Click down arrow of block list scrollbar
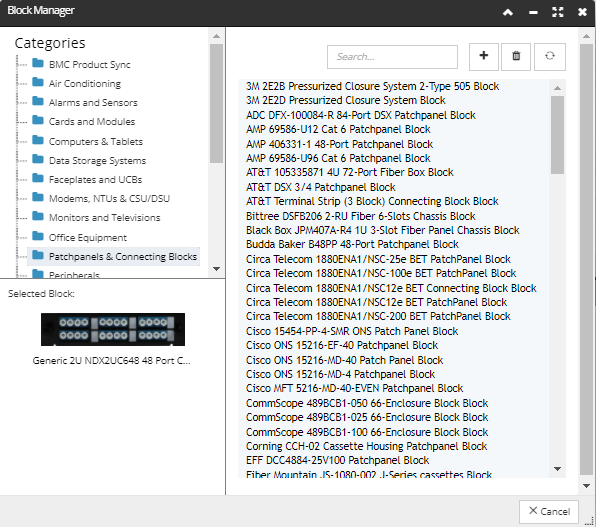This screenshot has height=527, width=596. 557,469
